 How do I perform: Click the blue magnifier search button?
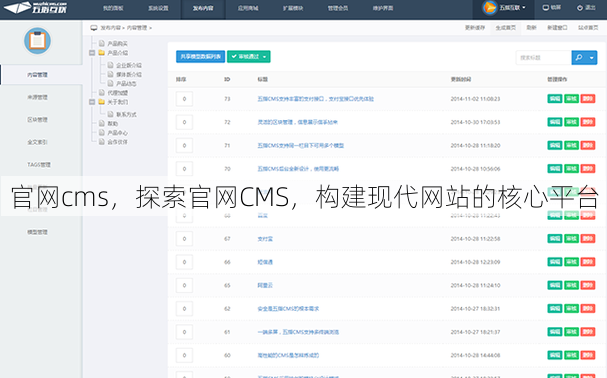579,58
